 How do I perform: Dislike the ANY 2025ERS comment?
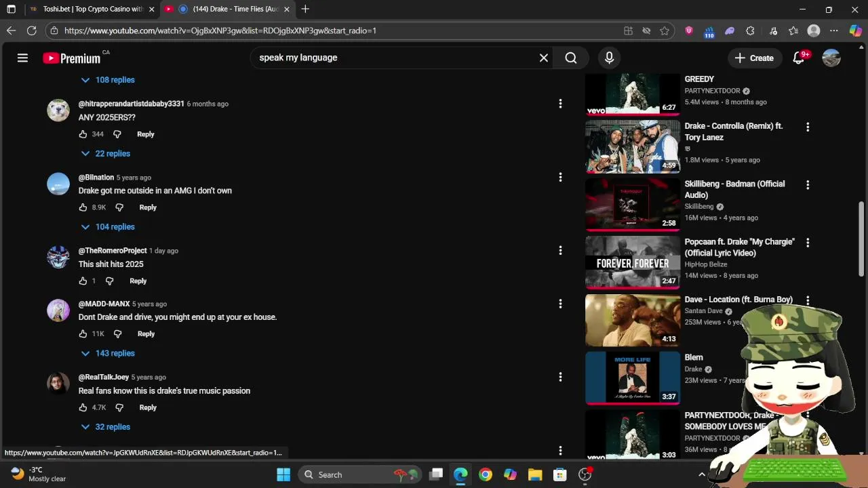coord(117,134)
